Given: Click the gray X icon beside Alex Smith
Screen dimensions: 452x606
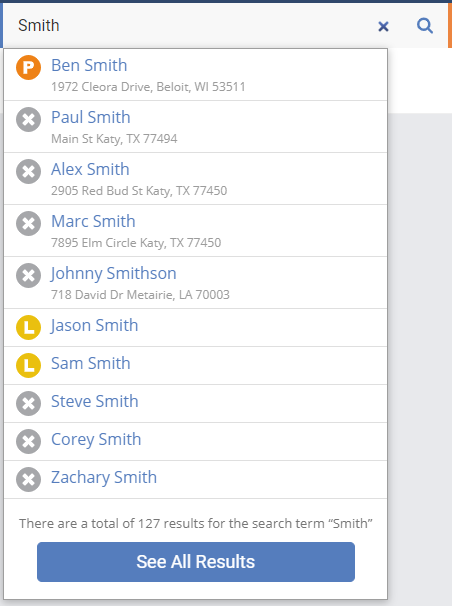Looking at the screenshot, I should tap(28, 172).
